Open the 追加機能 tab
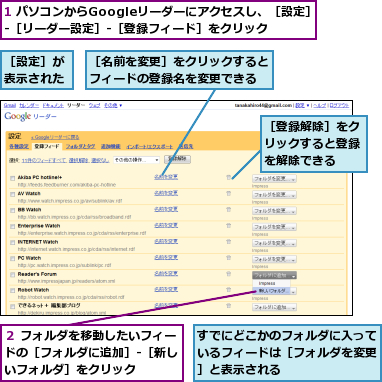 [x=110, y=146]
